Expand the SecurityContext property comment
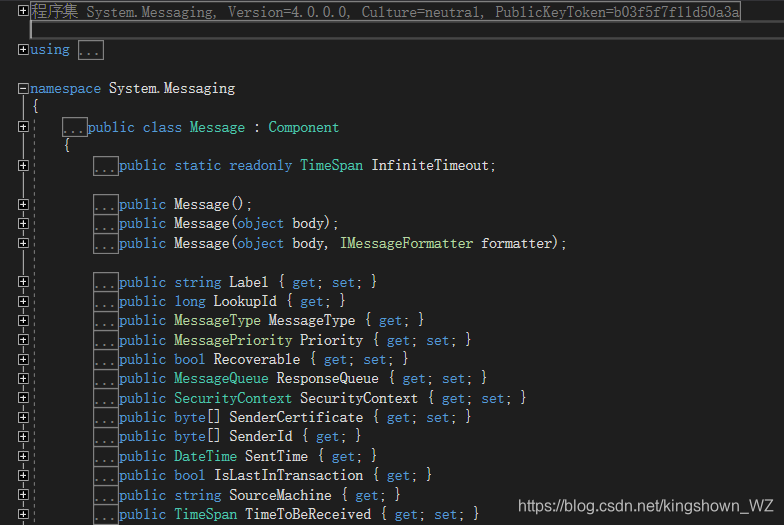 coord(23,398)
